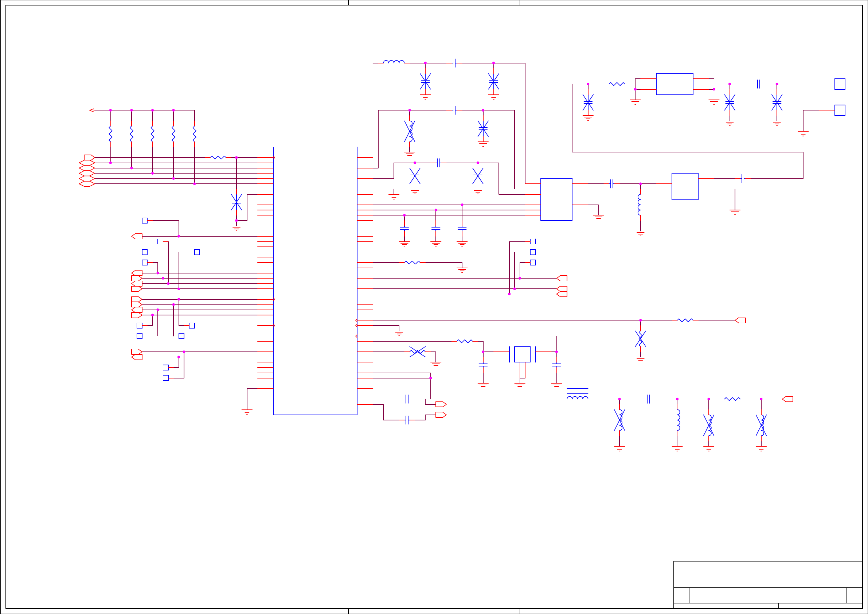Click the power arrow above the pull-up resistors
Viewport: 868px width, 614px height.
coord(92,110)
